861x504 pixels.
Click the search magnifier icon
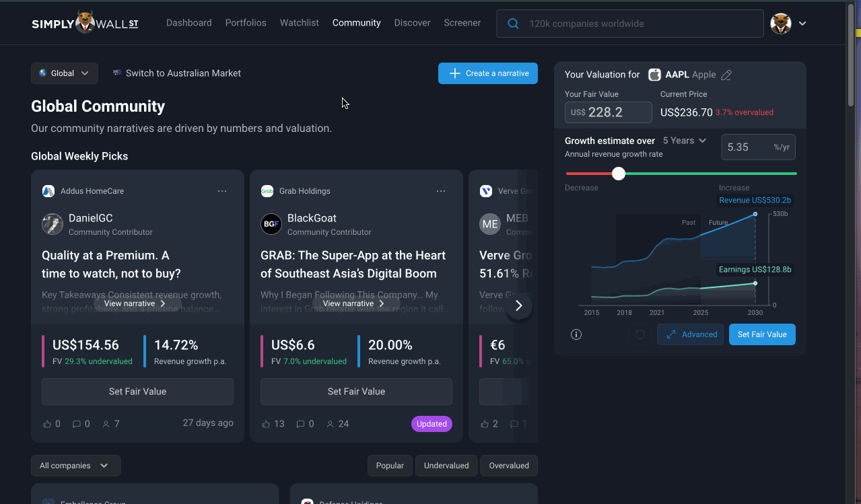click(x=513, y=24)
